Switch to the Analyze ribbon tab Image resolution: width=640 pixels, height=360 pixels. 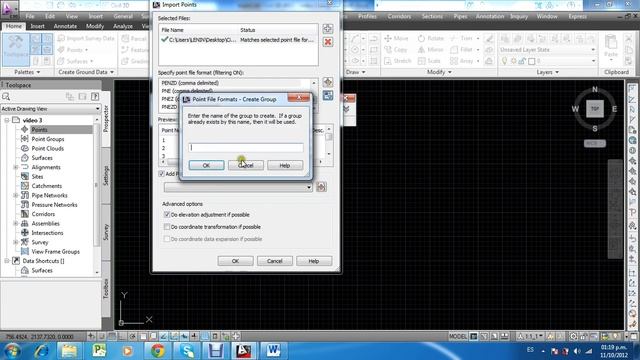click(122, 26)
